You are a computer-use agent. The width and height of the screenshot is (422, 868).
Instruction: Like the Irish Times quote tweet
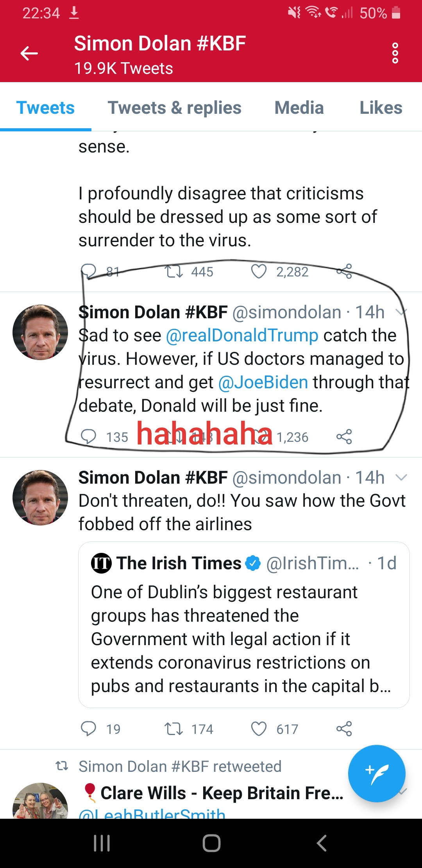259,729
